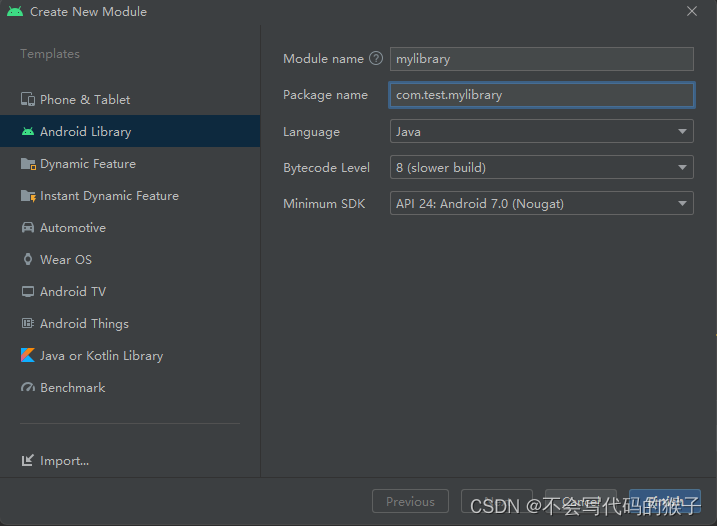Click the Android logo in title bar
717x526 pixels.
click(15, 11)
